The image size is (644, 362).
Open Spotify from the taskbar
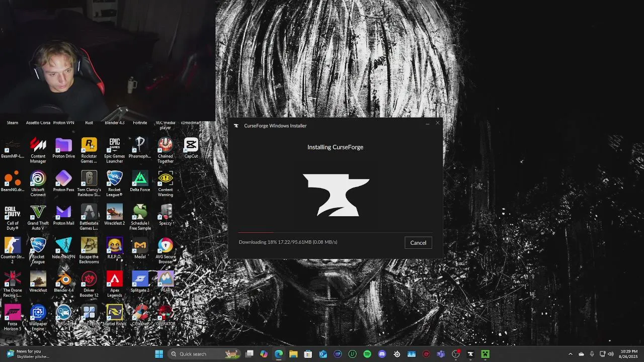pos(367,354)
